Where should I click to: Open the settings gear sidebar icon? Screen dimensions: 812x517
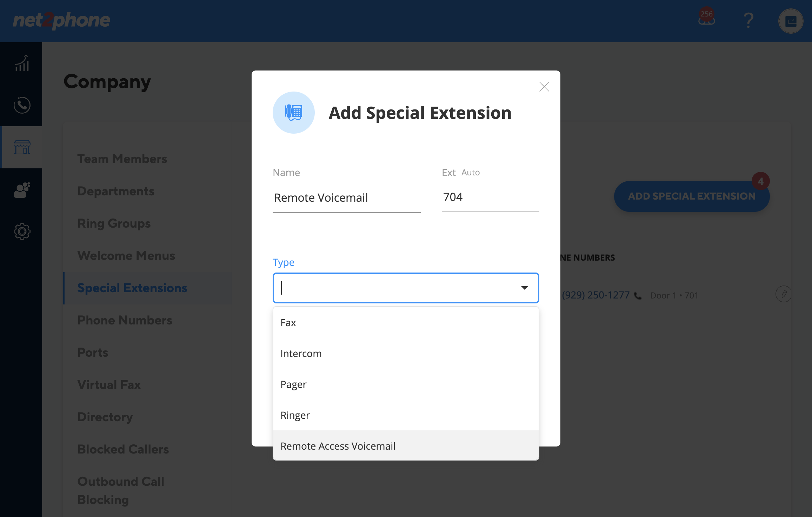point(22,231)
